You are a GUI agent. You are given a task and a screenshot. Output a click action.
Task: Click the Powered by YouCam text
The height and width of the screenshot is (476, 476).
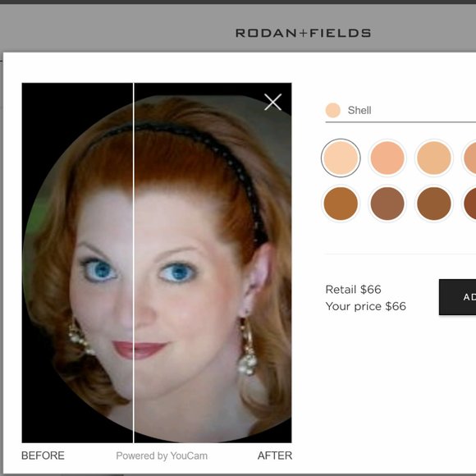(162, 455)
